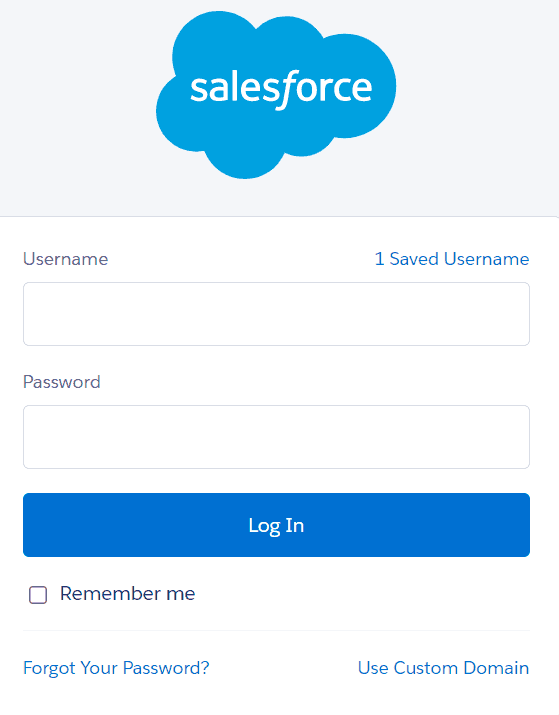
Task: Submit the form with Log In
Action: pyautogui.click(x=276, y=525)
